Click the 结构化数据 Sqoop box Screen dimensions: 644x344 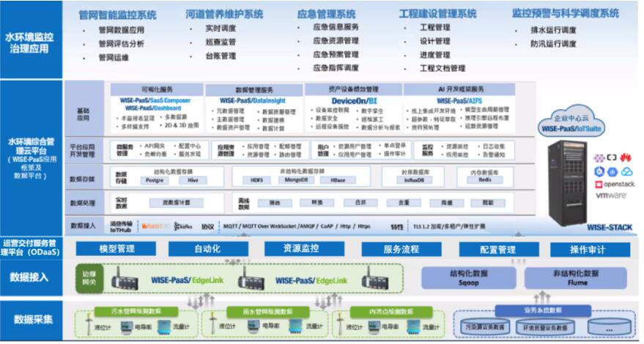click(469, 278)
